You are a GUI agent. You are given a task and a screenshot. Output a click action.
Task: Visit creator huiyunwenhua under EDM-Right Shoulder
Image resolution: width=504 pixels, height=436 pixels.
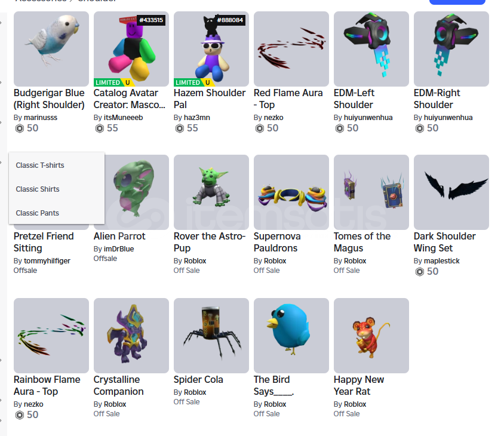pos(448,118)
